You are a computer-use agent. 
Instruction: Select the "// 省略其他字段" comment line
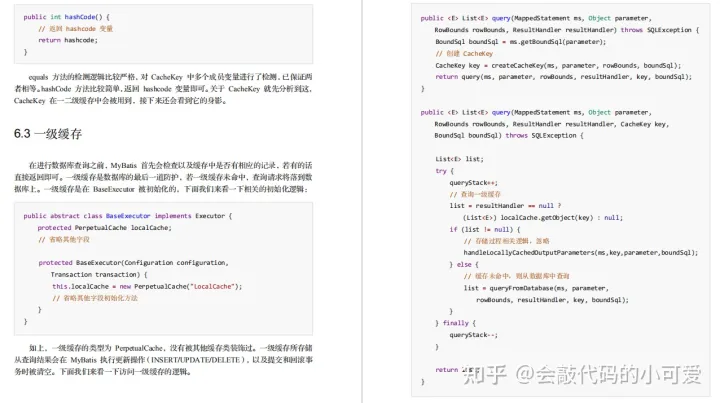click(64, 240)
